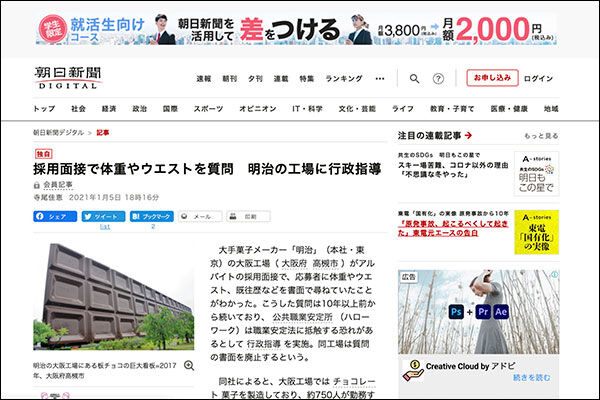Send article by メール button
This screenshot has height=400, width=600.
point(200,217)
